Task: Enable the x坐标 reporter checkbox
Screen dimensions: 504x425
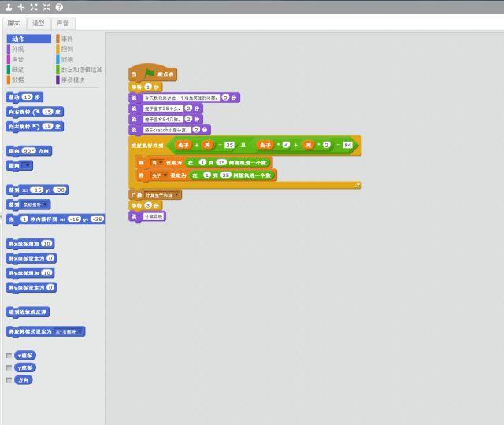Action: [9, 356]
